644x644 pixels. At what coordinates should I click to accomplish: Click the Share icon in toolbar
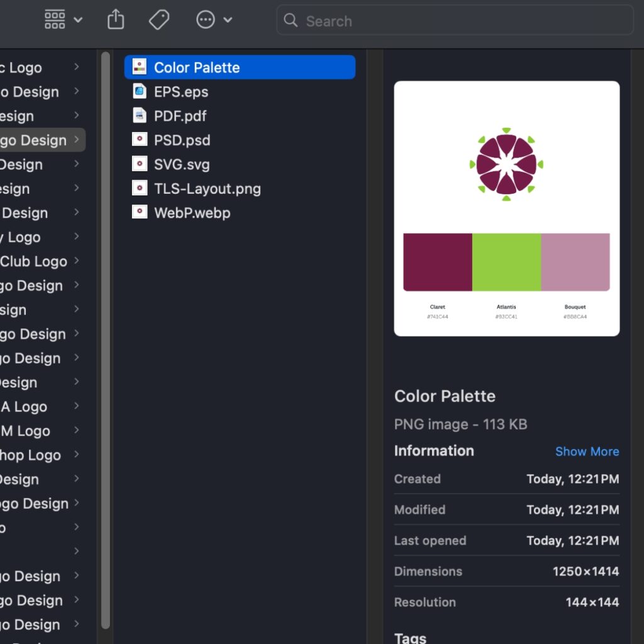[116, 20]
